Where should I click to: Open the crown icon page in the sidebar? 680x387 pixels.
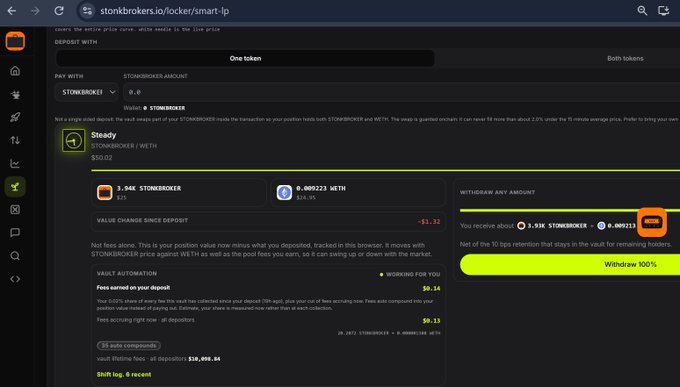[x=15, y=94]
